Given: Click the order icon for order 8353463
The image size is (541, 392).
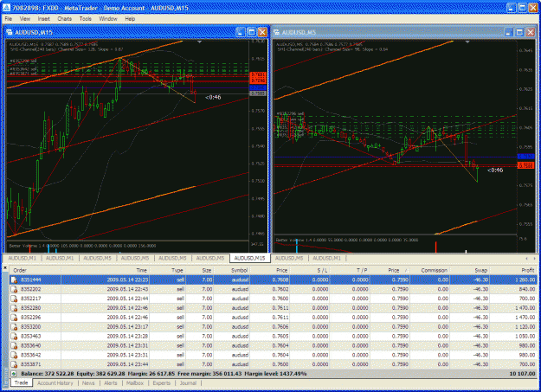Looking at the screenshot, I should [14, 336].
